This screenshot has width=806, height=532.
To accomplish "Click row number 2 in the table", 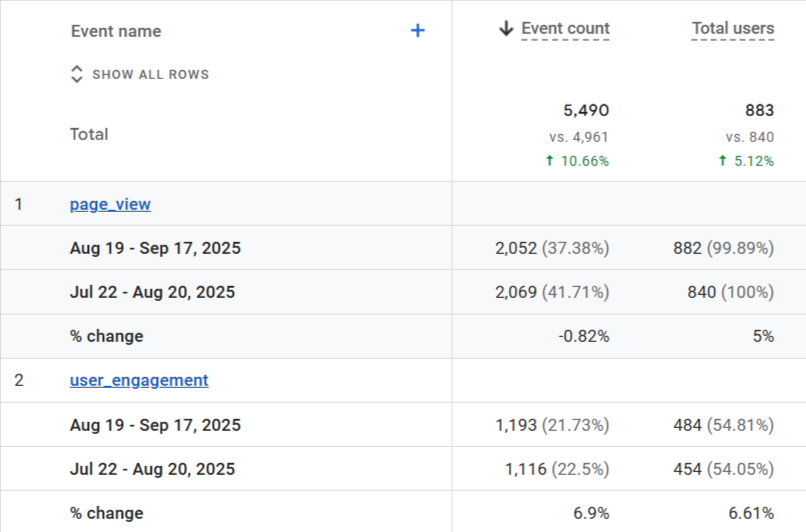I will 19,380.
